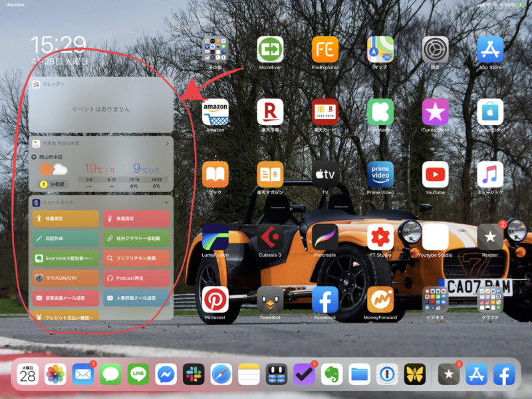The width and height of the screenshot is (532, 399).
Task: Launch Slack from the dock
Action: tap(194, 374)
